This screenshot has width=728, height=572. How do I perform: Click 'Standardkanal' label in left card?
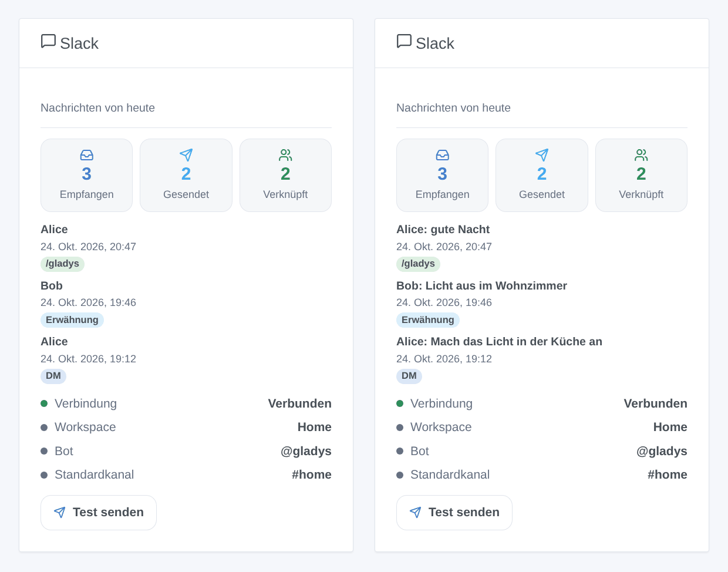pyautogui.click(x=94, y=475)
